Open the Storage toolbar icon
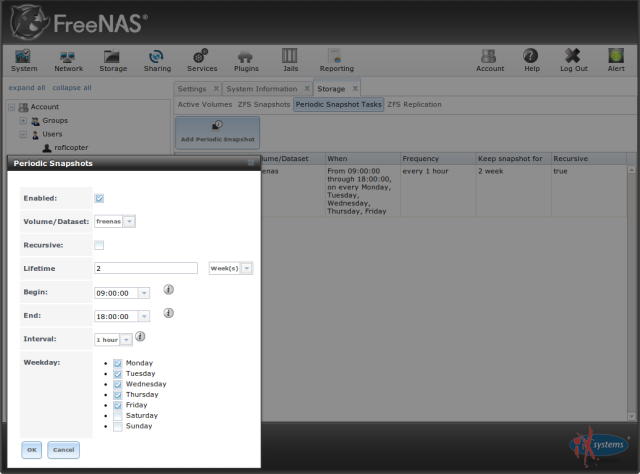Image resolution: width=640 pixels, height=474 pixels. tap(113, 60)
